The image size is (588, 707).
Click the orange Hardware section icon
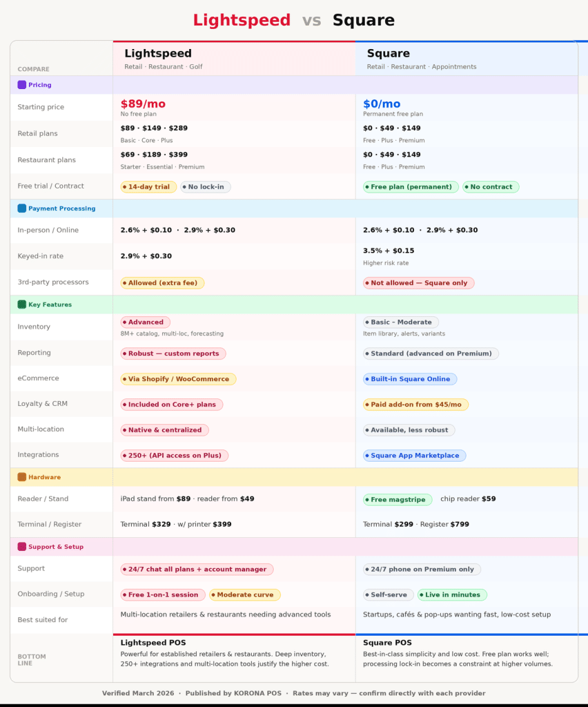[x=21, y=477]
